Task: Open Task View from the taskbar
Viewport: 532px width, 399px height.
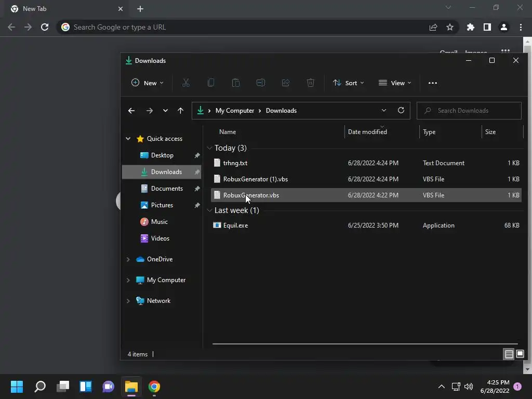Action: (x=63, y=387)
